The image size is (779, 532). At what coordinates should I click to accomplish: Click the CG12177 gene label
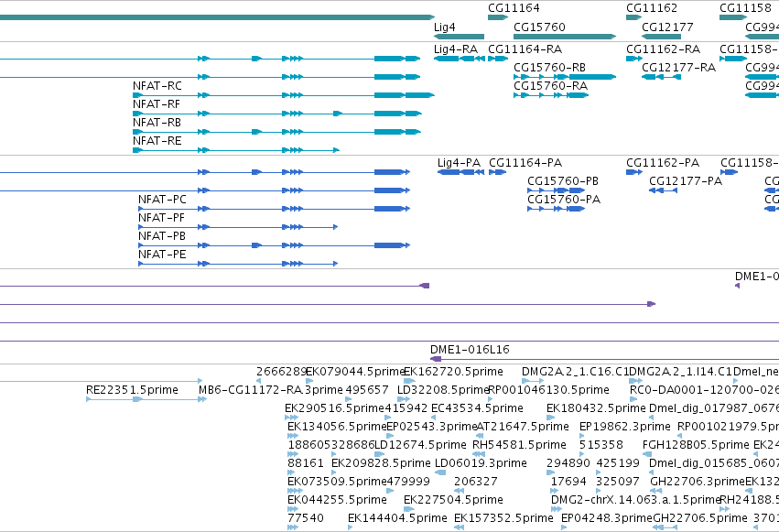pos(667,27)
